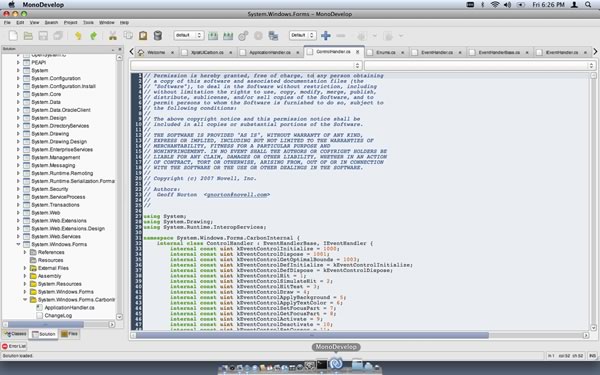Image resolution: width=600 pixels, height=375 pixels.
Task: Collapse the System.Windows.Forms project node
Action: coord(18,244)
